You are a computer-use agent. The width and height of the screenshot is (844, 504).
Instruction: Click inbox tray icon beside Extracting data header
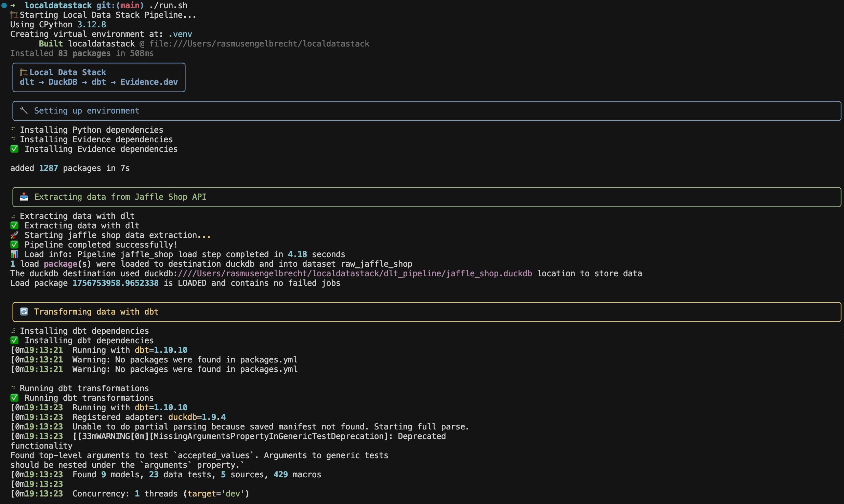[24, 197]
